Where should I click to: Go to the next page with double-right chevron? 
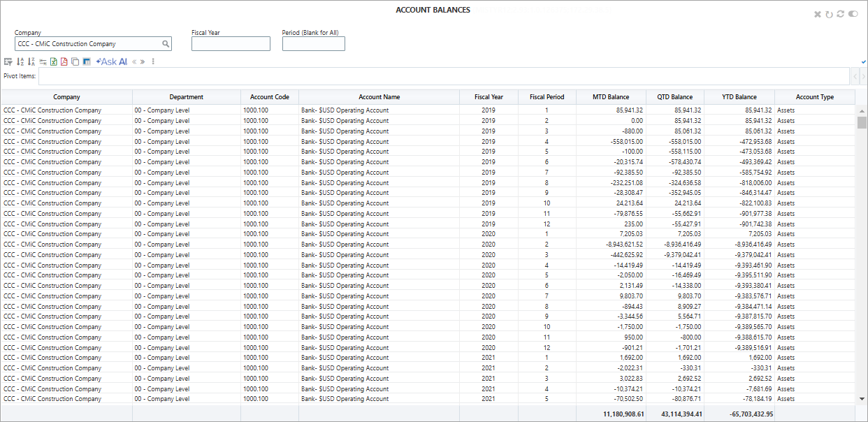[143, 61]
